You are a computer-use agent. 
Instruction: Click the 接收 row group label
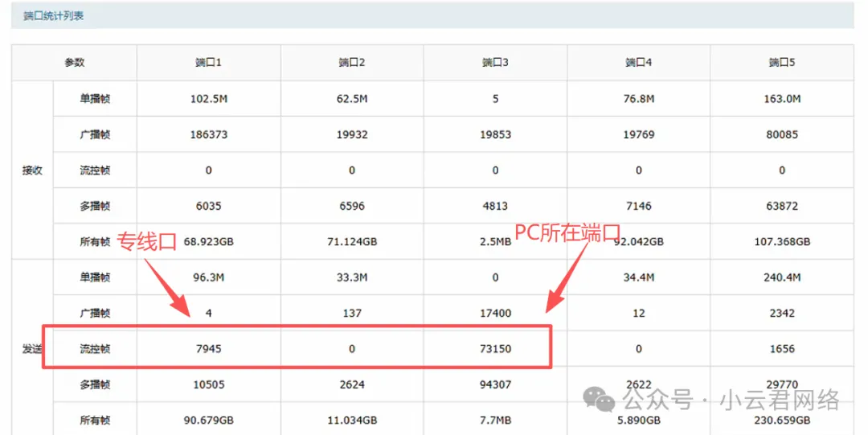32,170
